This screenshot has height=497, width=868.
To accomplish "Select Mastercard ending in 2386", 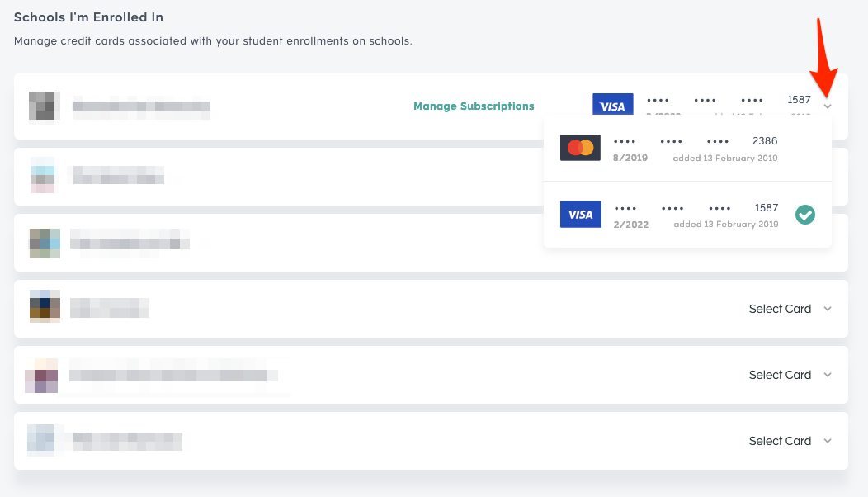I will (687, 148).
